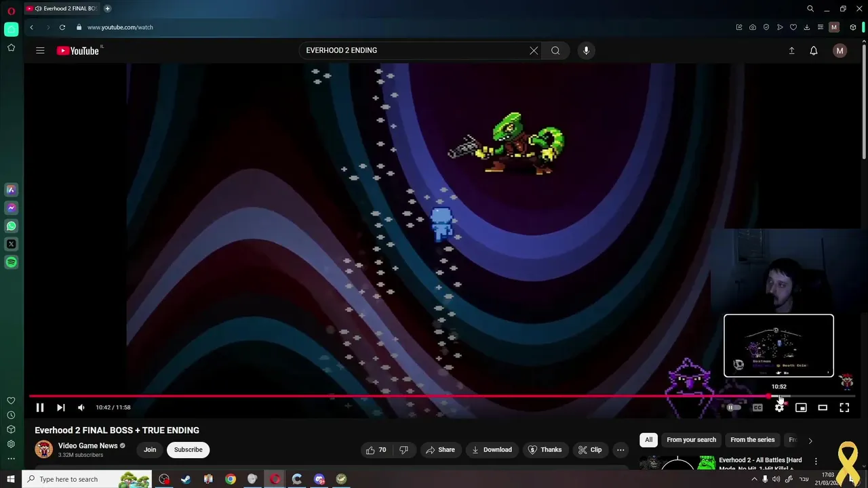Screen dimensions: 868x488
Task: Enter fullscreen on the video
Action: pos(844,407)
